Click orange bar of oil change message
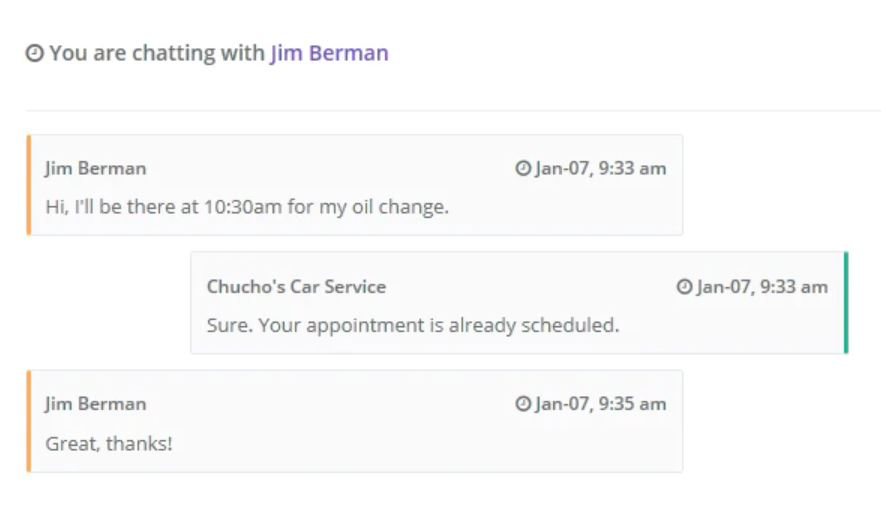The width and height of the screenshot is (881, 522). pyautogui.click(x=29, y=185)
